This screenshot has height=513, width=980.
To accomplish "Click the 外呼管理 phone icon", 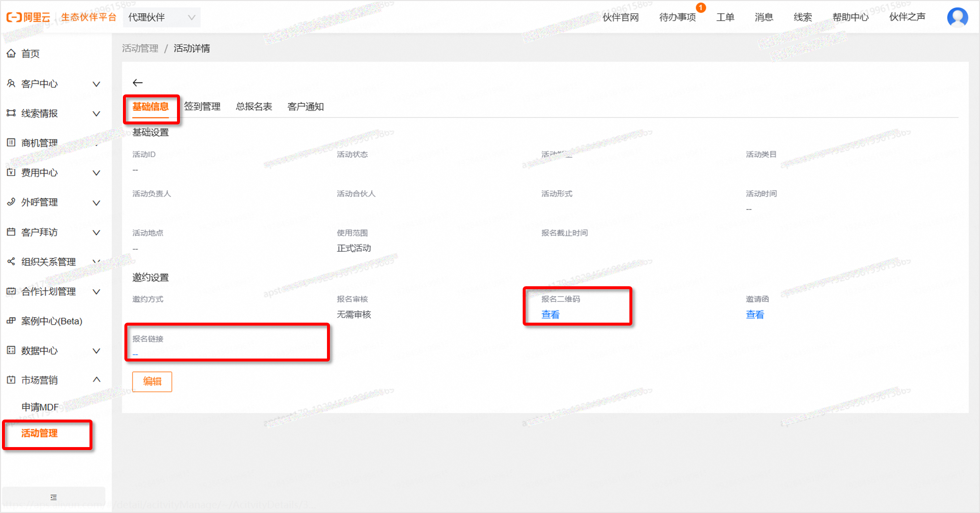I will coord(11,202).
